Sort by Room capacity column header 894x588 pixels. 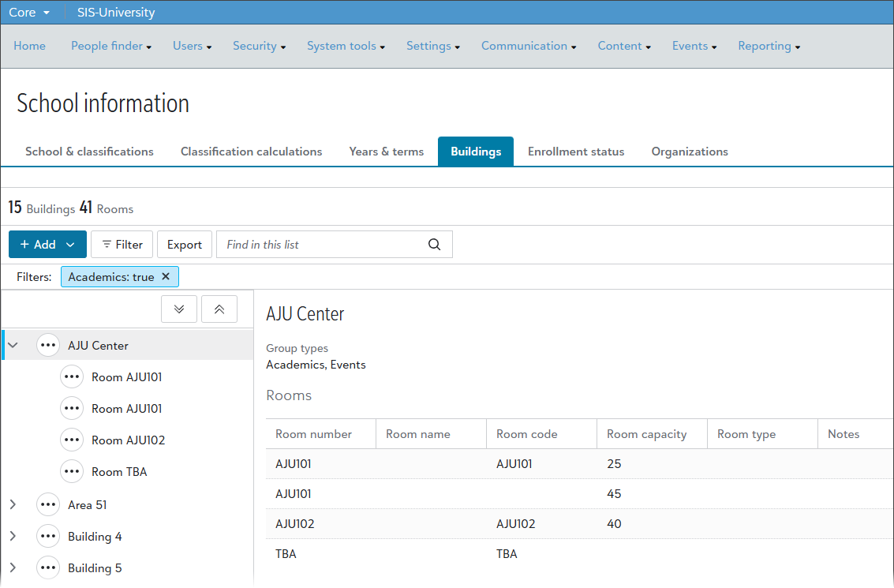pos(653,434)
